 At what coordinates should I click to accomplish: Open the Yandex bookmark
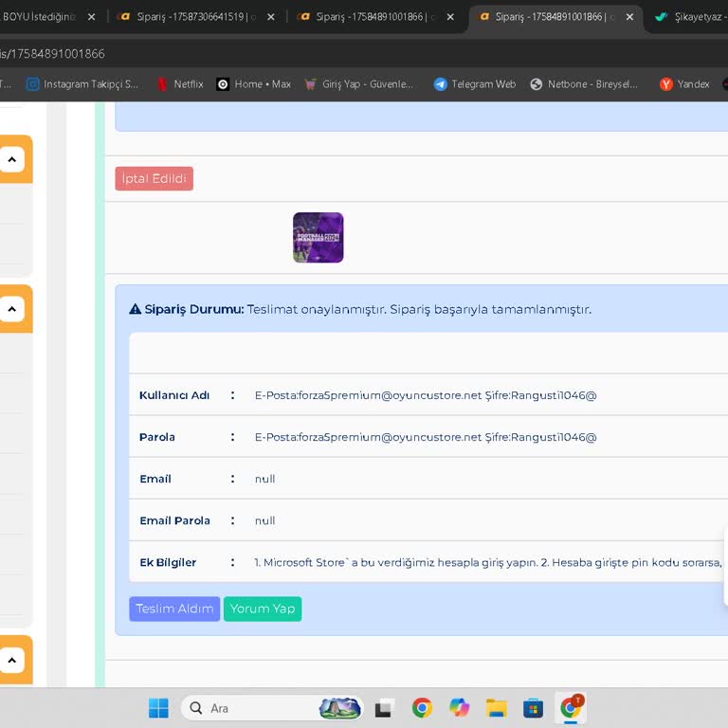[684, 84]
